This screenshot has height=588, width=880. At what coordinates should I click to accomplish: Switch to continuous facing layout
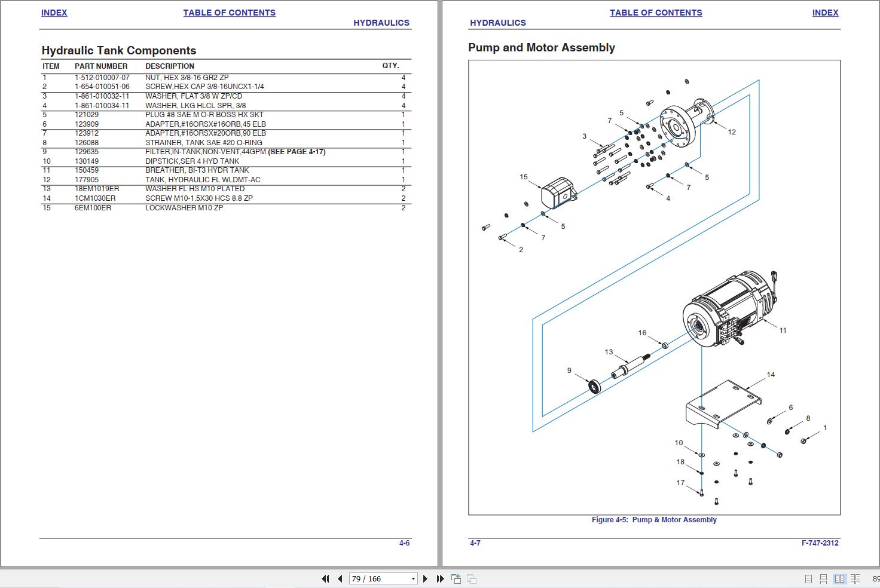(855, 579)
